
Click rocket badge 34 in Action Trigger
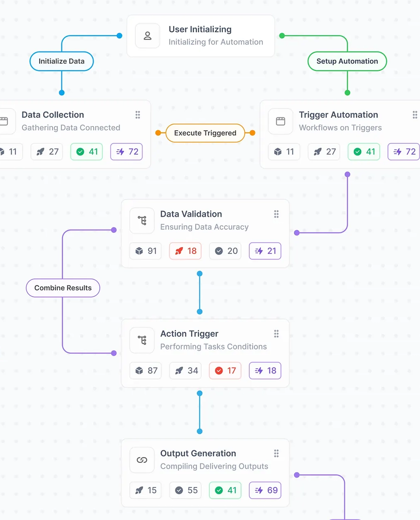[x=185, y=370]
